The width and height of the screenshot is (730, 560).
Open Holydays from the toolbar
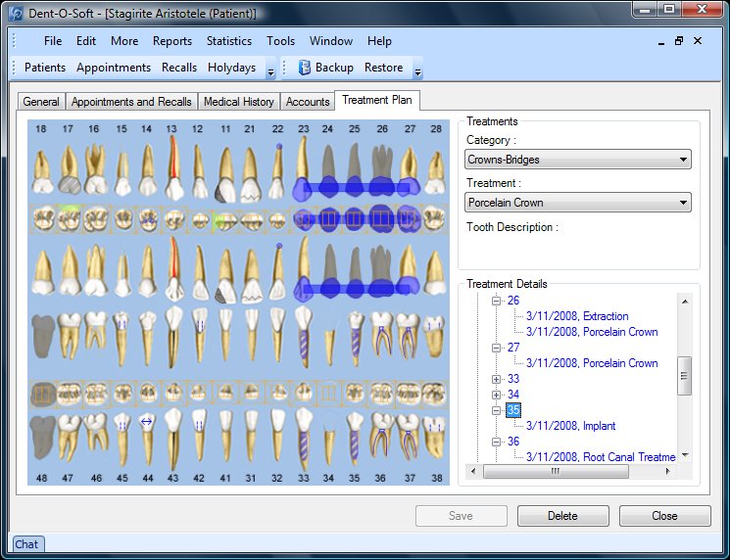coord(232,68)
